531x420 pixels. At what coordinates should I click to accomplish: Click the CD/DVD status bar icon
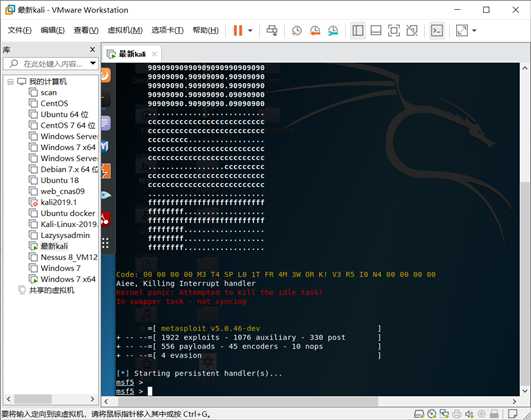pos(432,414)
